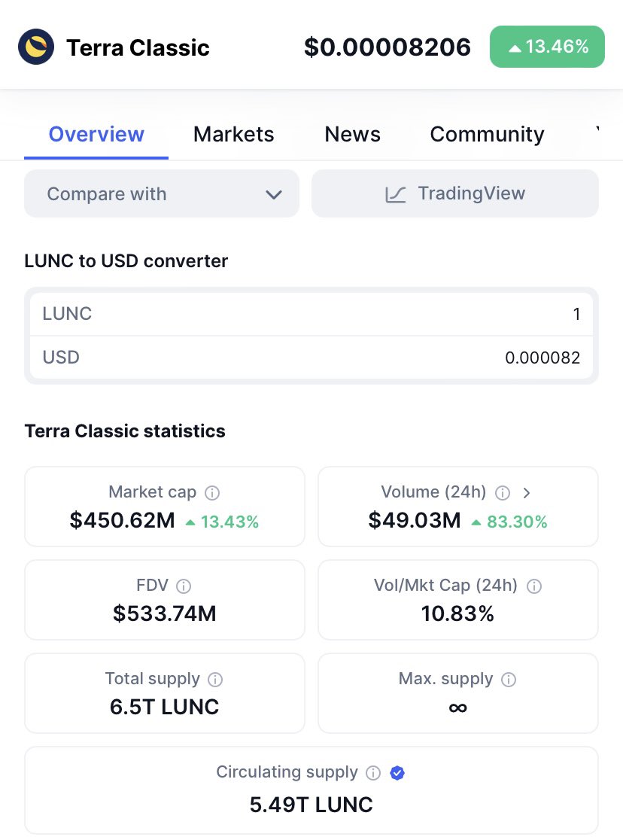The height and width of the screenshot is (840, 623).
Task: Expand Volume (24h) details via chevron arrow
Action: 527,492
